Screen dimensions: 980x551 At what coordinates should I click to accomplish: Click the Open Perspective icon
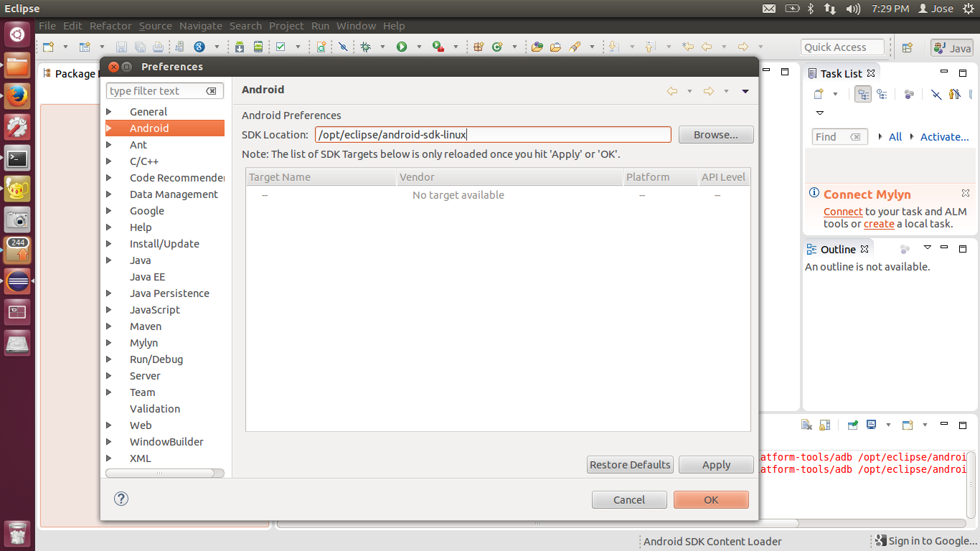(908, 47)
